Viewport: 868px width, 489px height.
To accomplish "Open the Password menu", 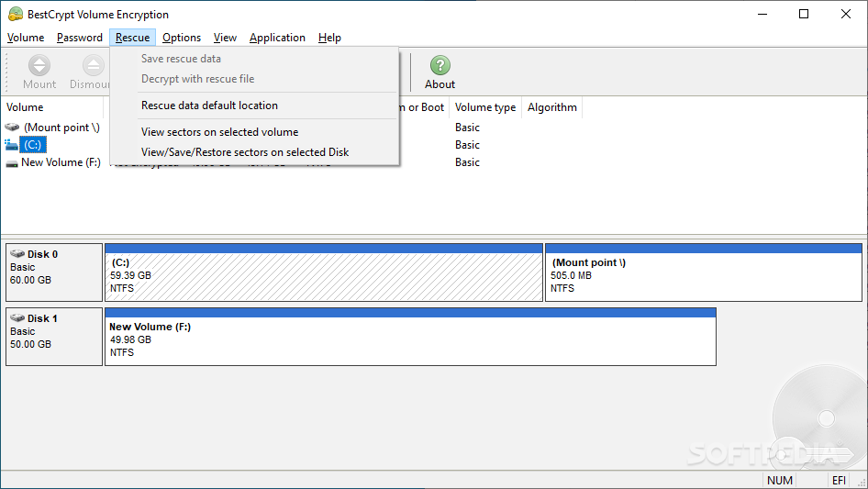I will click(80, 38).
